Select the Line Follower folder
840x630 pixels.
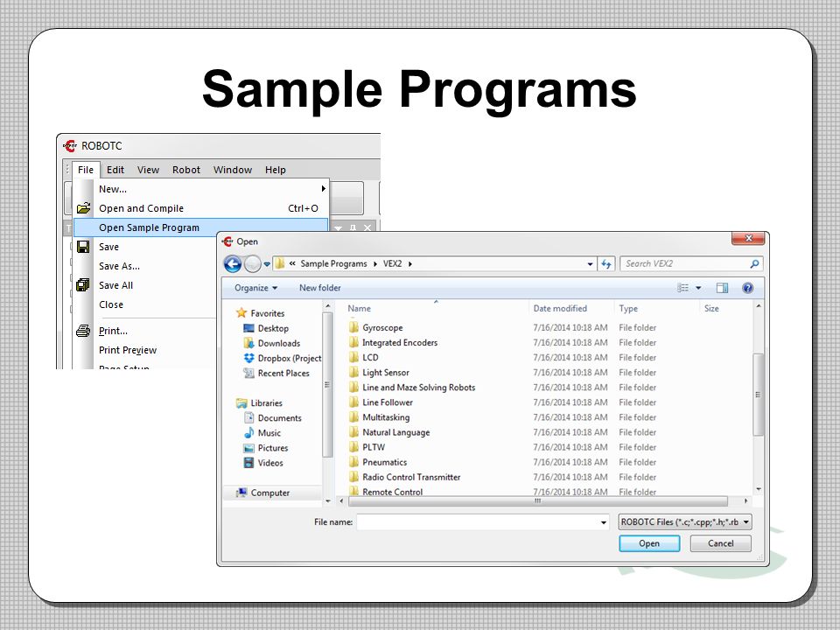click(x=381, y=402)
